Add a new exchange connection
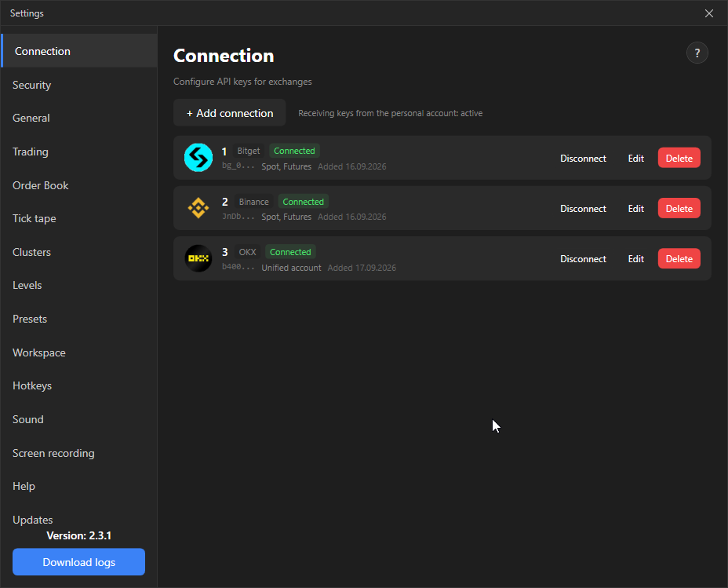 point(229,113)
